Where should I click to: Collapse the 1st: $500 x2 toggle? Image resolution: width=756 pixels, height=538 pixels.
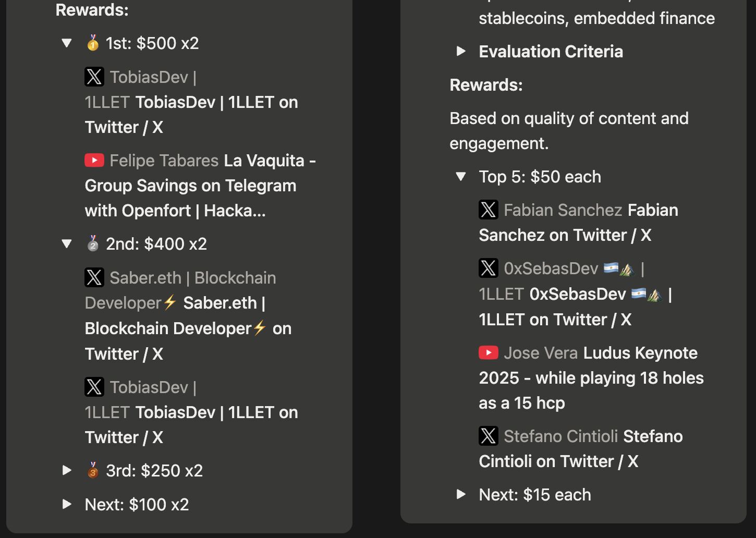coord(67,43)
